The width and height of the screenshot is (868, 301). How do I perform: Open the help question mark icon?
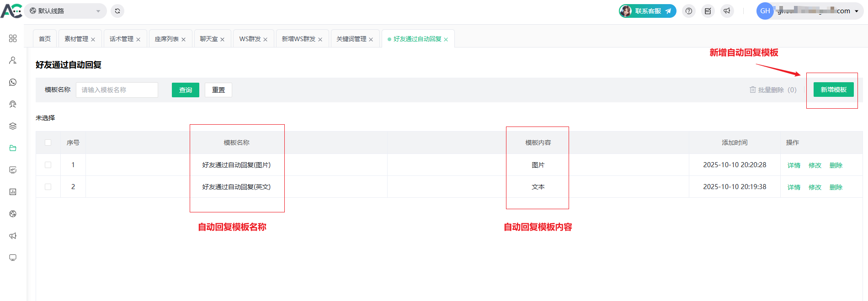tap(689, 11)
